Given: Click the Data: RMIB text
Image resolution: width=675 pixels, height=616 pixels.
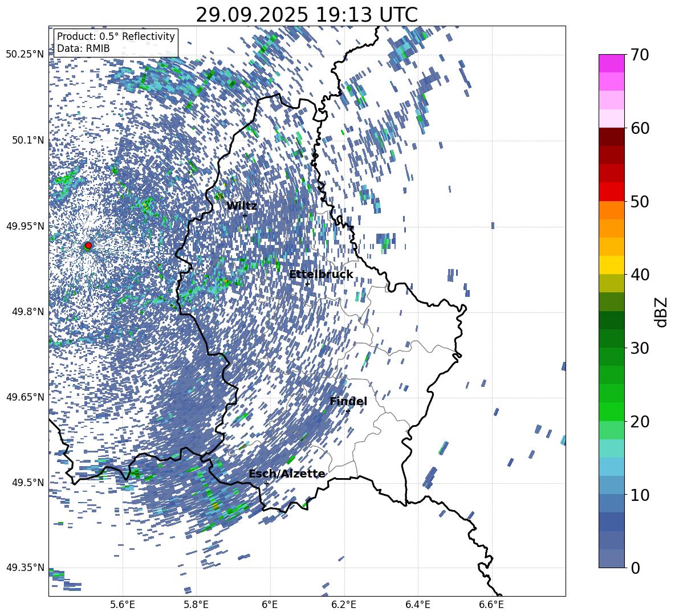Looking at the screenshot, I should click(83, 48).
